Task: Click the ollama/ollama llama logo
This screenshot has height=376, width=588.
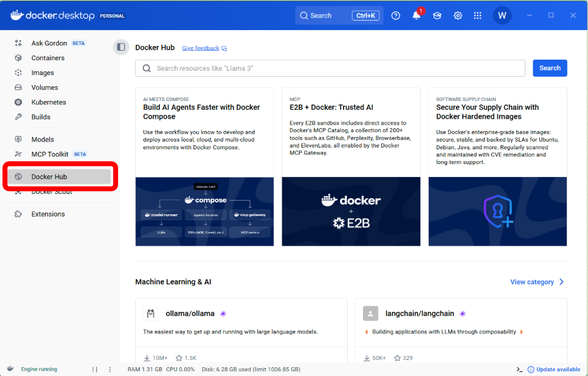Action: click(151, 313)
